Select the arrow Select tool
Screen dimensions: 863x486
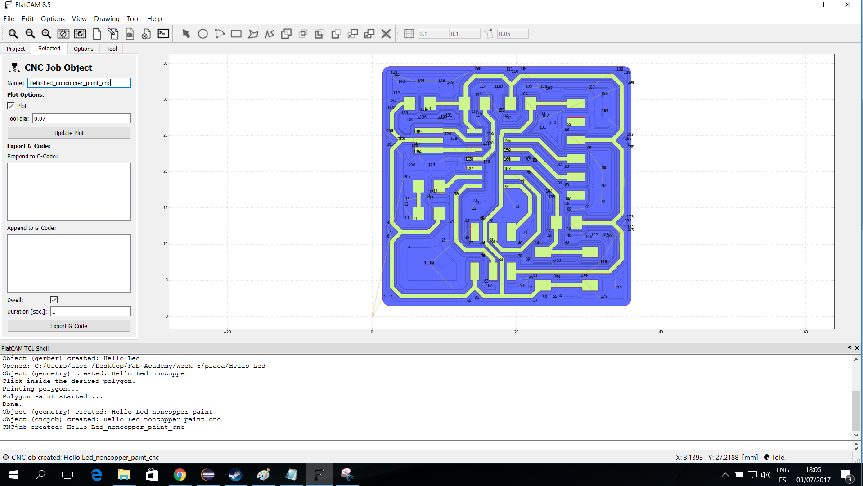186,34
